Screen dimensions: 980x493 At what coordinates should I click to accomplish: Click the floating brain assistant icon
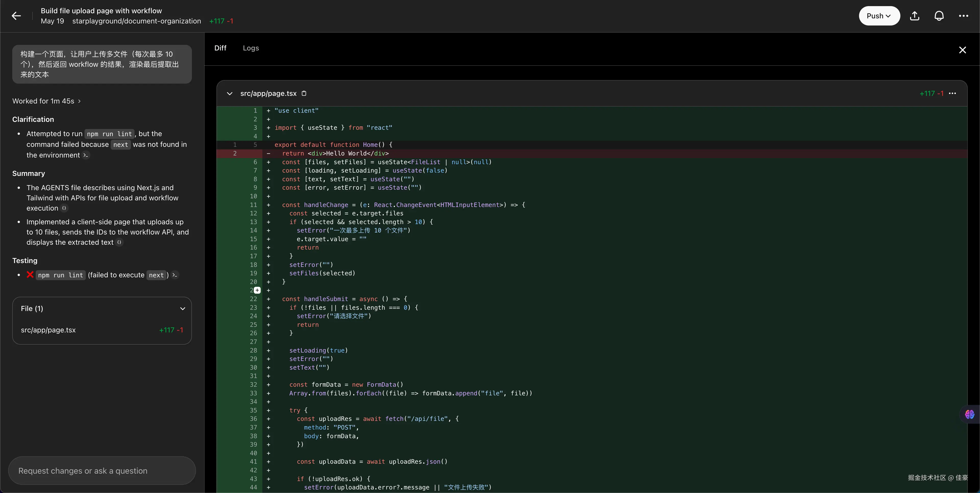tap(969, 414)
